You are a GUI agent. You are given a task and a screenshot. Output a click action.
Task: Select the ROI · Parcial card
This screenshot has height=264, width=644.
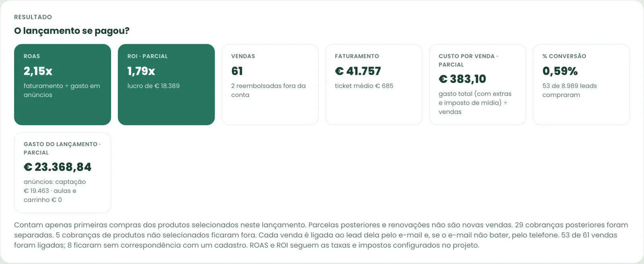[x=166, y=85]
